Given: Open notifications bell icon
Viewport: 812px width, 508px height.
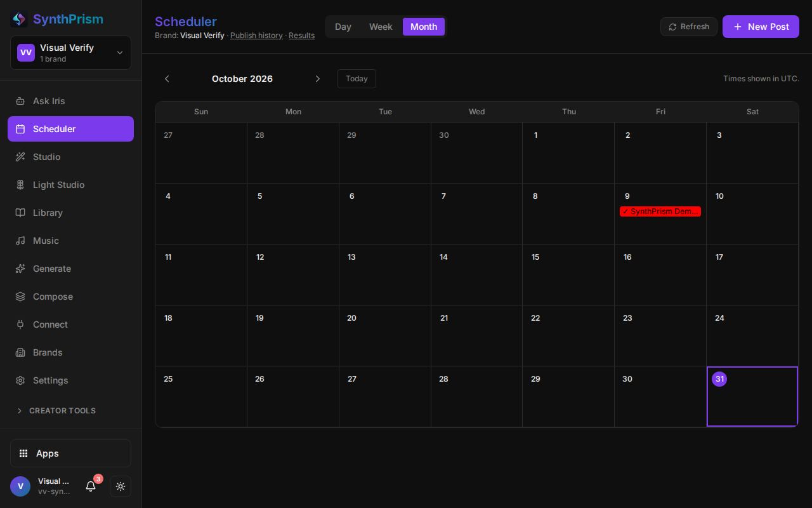Looking at the screenshot, I should pyautogui.click(x=91, y=486).
